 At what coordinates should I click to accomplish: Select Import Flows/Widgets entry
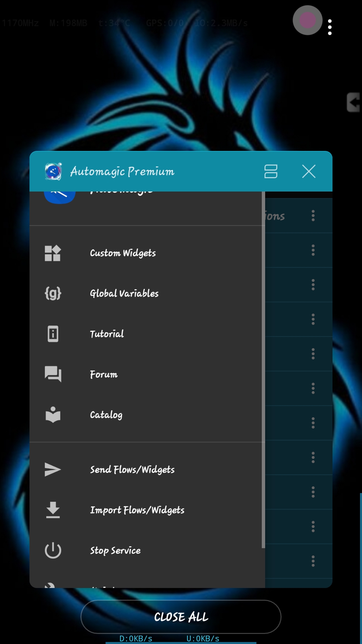pos(147,510)
